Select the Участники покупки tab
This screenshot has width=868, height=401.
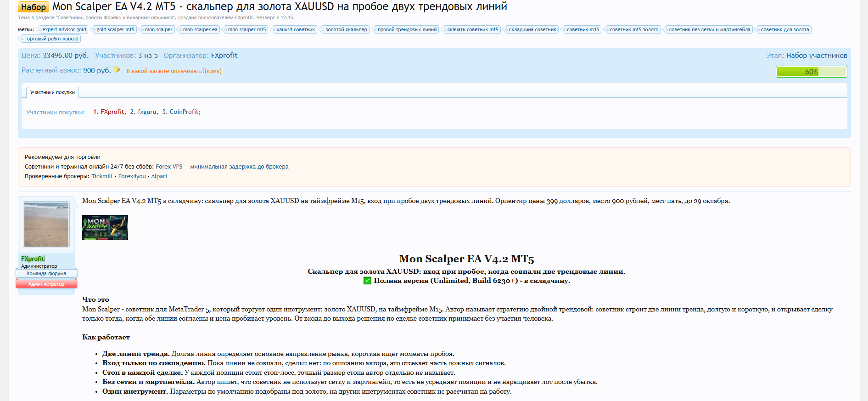pos(52,92)
